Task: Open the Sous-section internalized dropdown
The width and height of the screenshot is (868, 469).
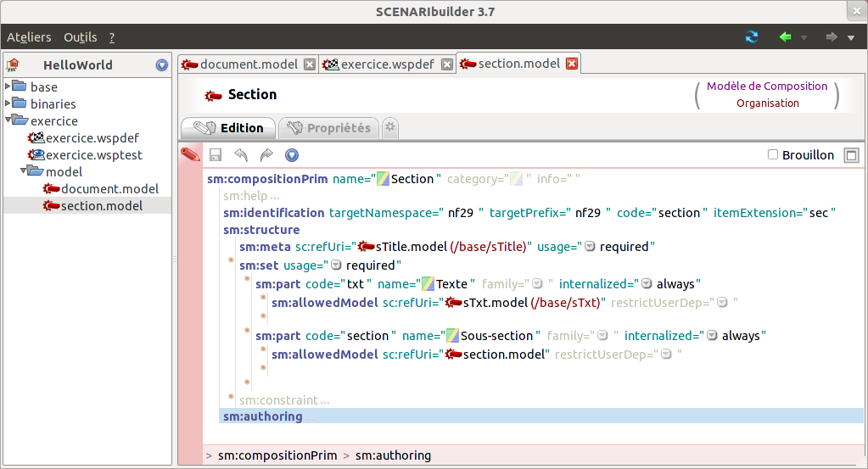Action: tap(712, 335)
